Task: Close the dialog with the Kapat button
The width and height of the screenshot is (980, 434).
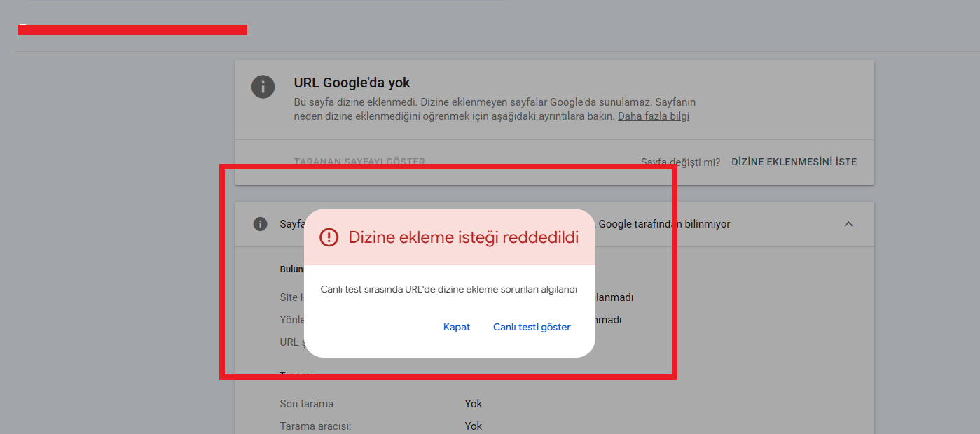Action: [x=457, y=327]
